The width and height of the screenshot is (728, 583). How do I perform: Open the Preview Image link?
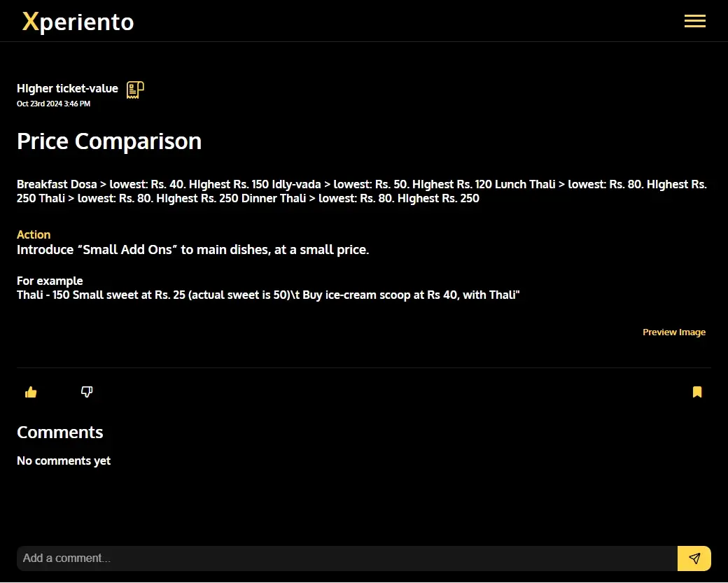[x=673, y=332]
